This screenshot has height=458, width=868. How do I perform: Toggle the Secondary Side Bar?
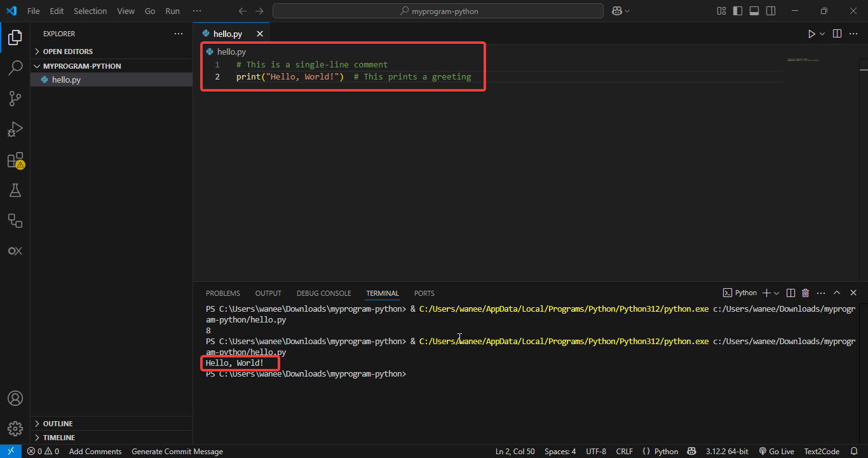771,11
